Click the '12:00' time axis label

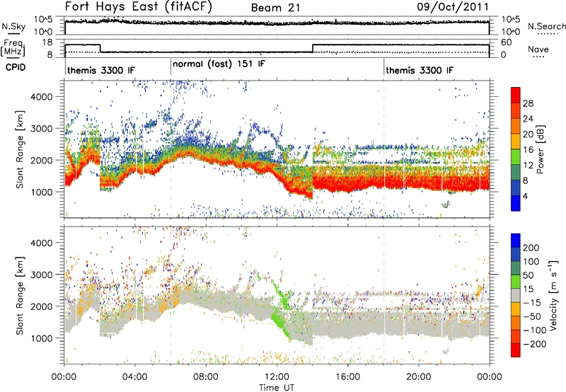tap(277, 377)
